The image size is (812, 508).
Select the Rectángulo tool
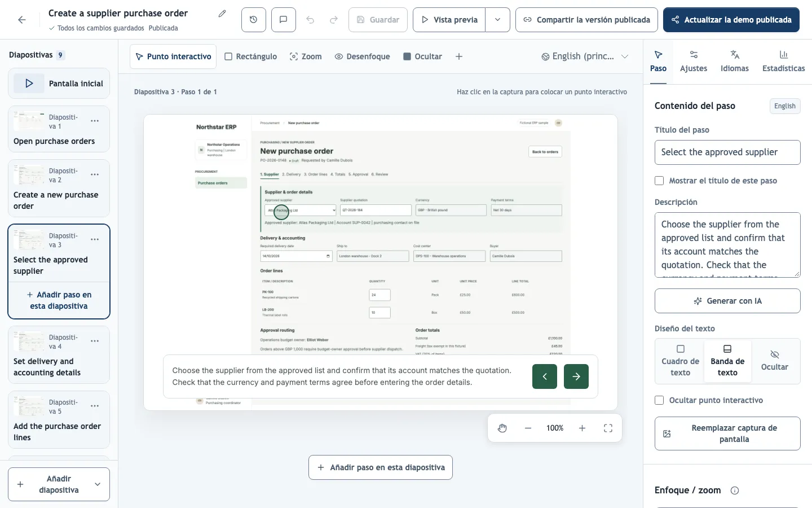(x=251, y=56)
